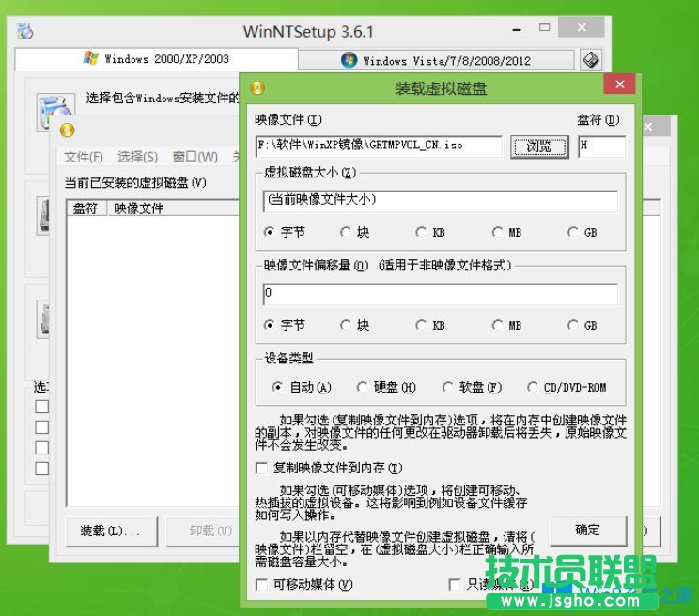The width and height of the screenshot is (699, 616).
Task: Select GB unit for image offset
Action: 582,325
